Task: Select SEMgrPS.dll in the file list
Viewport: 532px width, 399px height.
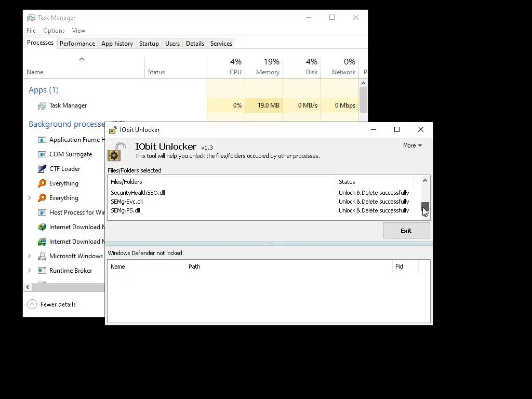Action: pos(125,210)
